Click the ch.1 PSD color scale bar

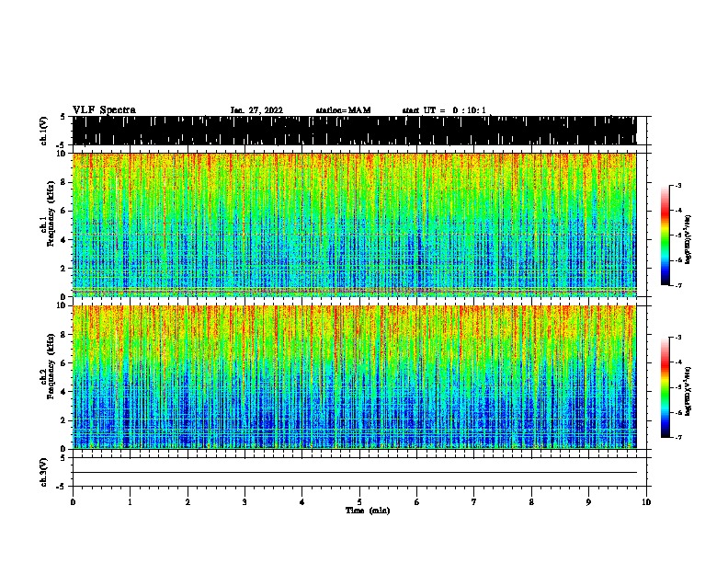coord(665,235)
